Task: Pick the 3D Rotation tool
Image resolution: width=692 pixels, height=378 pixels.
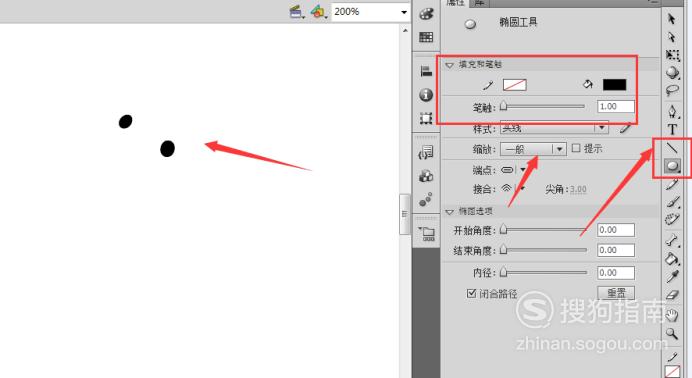Action: (672, 72)
